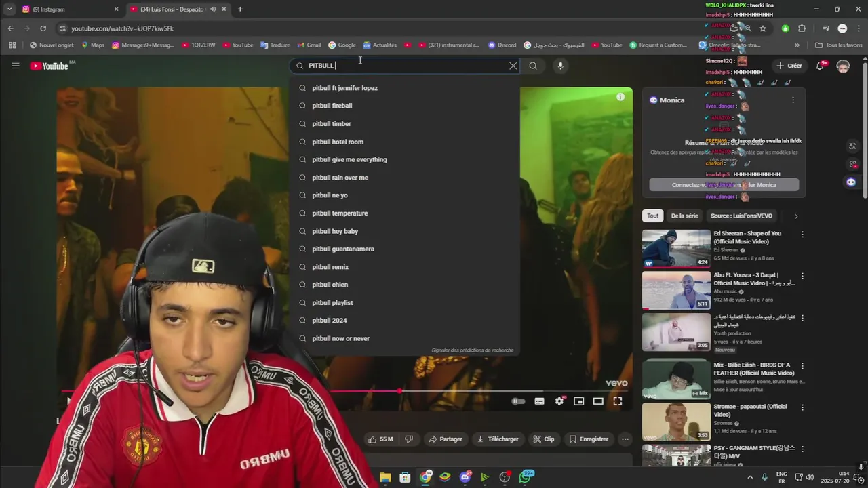Open the Tous les favoris folder
The height and width of the screenshot is (488, 868).
coord(839,45)
